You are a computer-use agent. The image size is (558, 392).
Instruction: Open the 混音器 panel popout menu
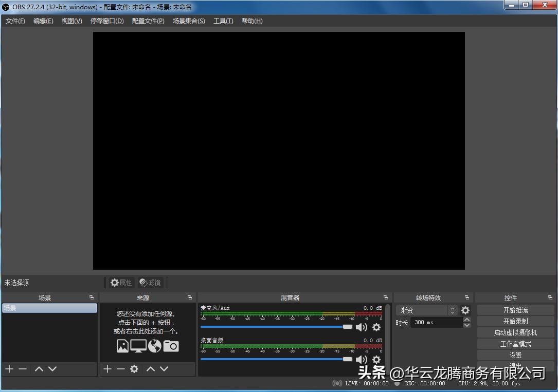(385, 297)
